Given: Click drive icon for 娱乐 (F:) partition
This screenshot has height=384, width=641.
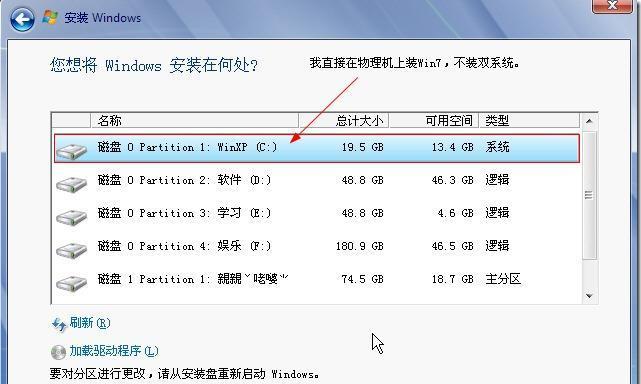Looking at the screenshot, I should (x=72, y=249).
